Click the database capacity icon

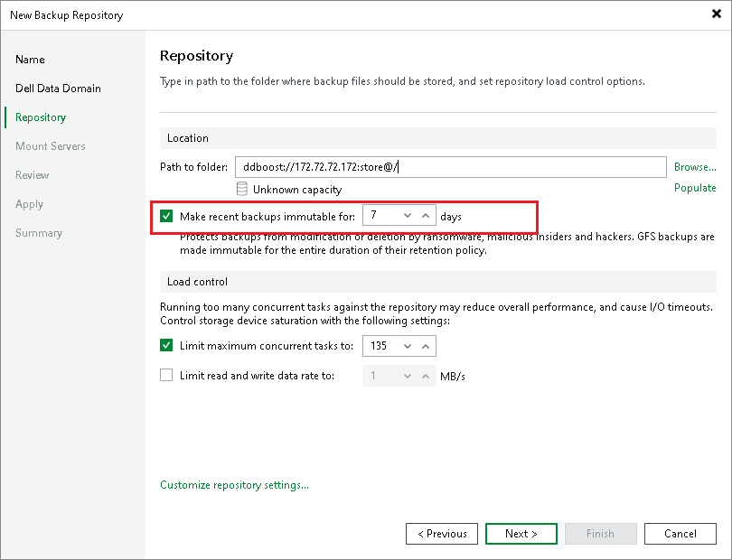coord(242,189)
